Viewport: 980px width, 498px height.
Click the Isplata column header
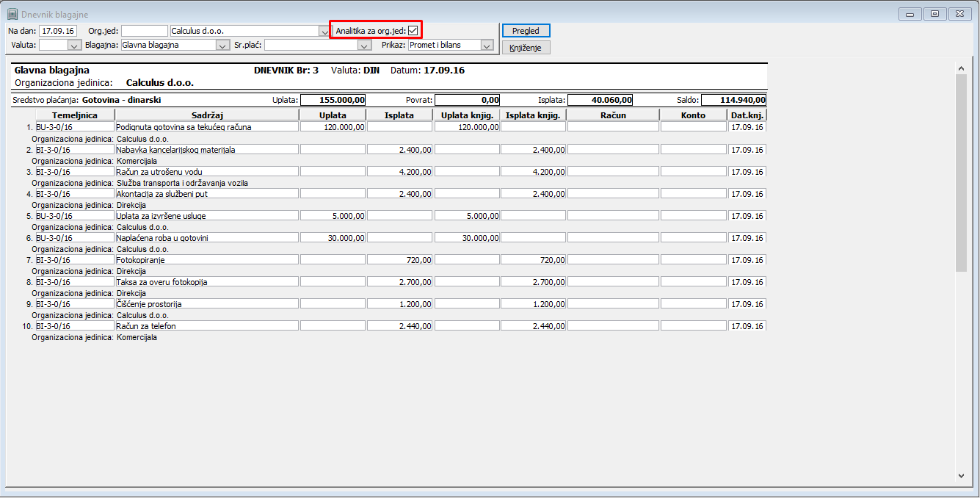coord(399,115)
